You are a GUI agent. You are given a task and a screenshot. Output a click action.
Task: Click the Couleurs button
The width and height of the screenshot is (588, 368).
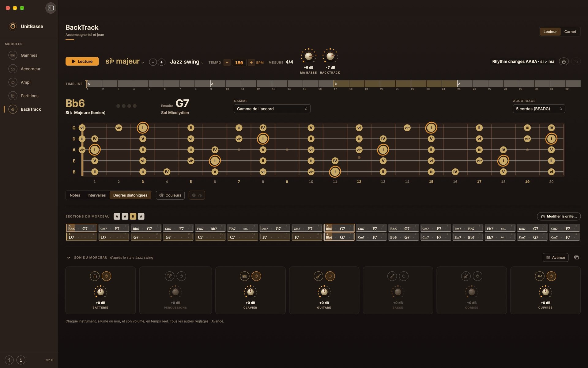pyautogui.click(x=170, y=195)
